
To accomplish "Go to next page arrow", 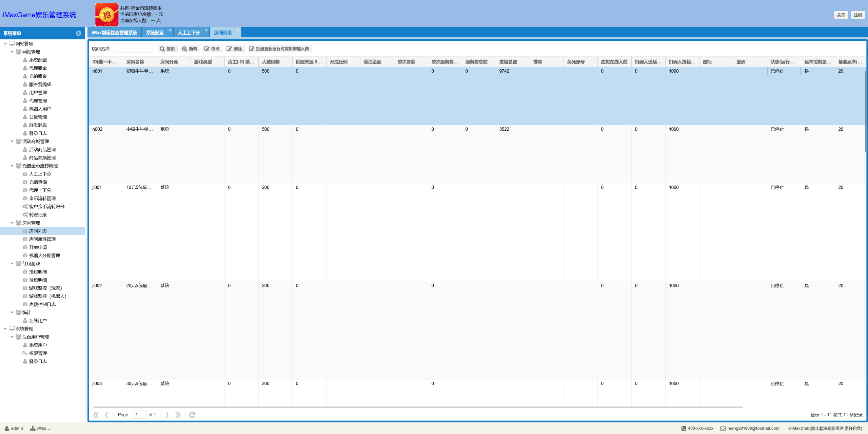I will click(167, 415).
